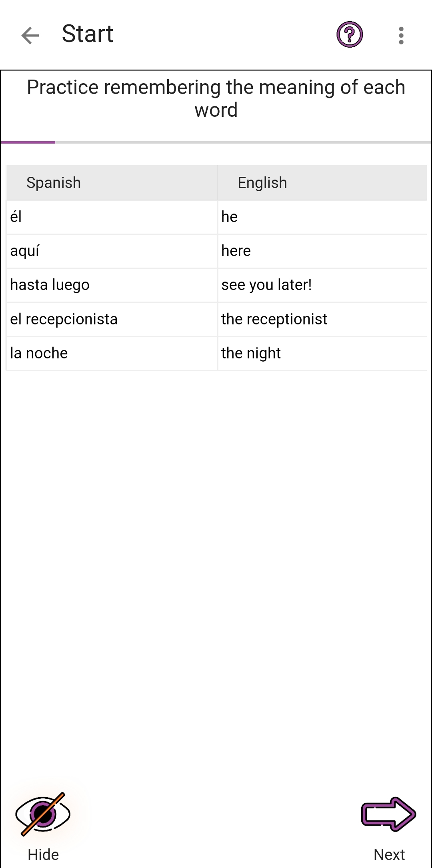Image resolution: width=432 pixels, height=868 pixels.
Task: Select the 'el recepcionista' cell
Action: tap(112, 320)
